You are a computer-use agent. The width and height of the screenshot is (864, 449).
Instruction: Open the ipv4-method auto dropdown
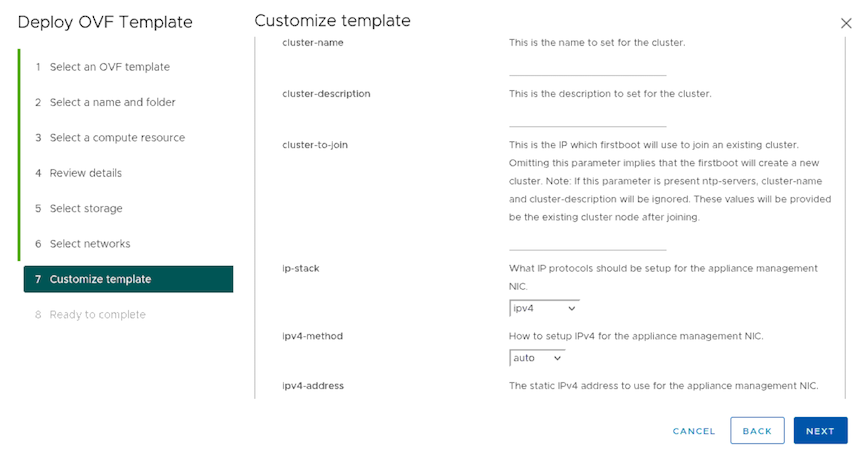(537, 358)
